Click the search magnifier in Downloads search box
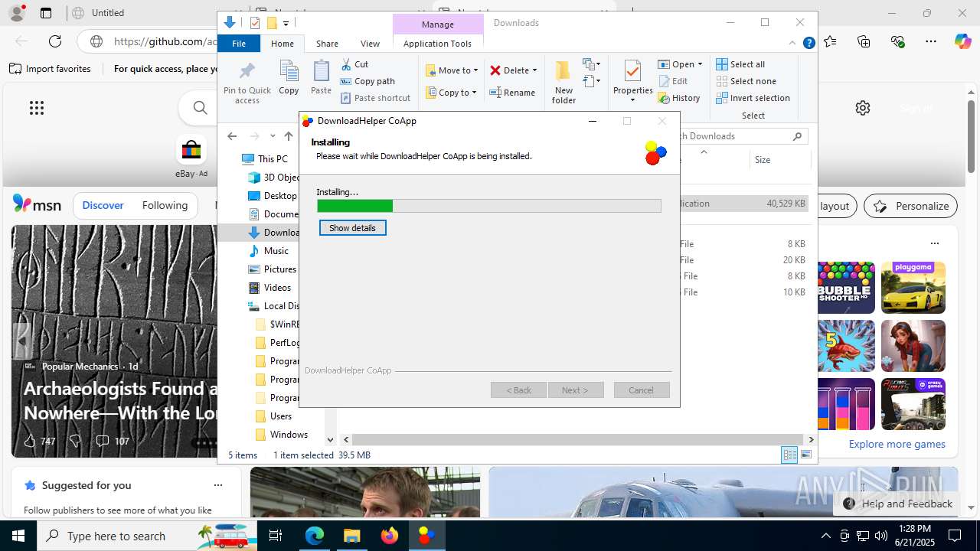This screenshot has height=551, width=980. [797, 136]
